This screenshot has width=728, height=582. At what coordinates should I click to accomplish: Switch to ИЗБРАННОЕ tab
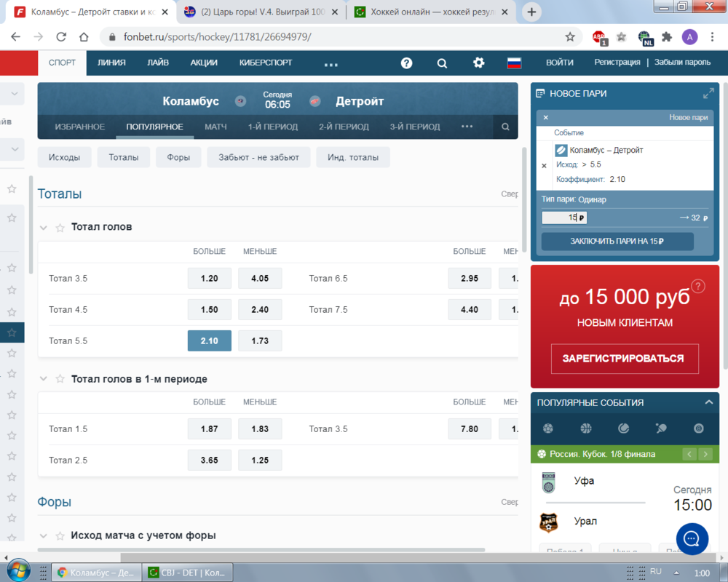point(80,127)
